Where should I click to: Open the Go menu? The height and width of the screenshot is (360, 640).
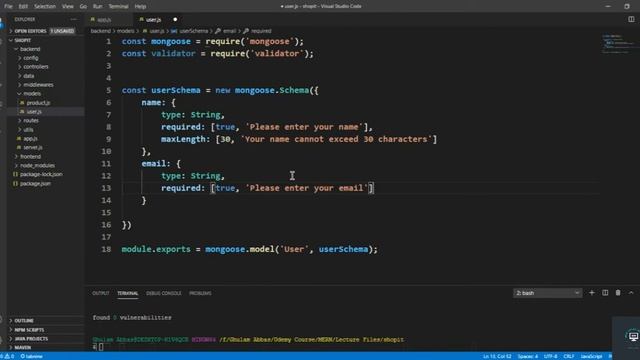pyautogui.click(x=83, y=7)
